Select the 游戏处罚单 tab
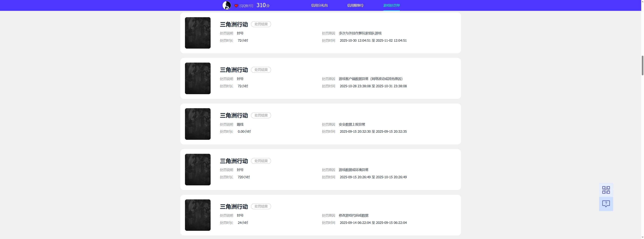The width and height of the screenshot is (644, 239). coord(391,5)
